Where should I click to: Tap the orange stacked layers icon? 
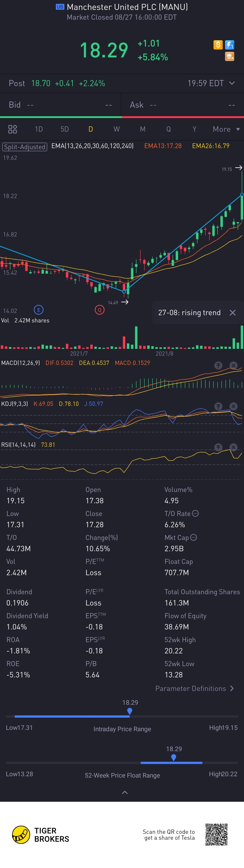tap(230, 57)
